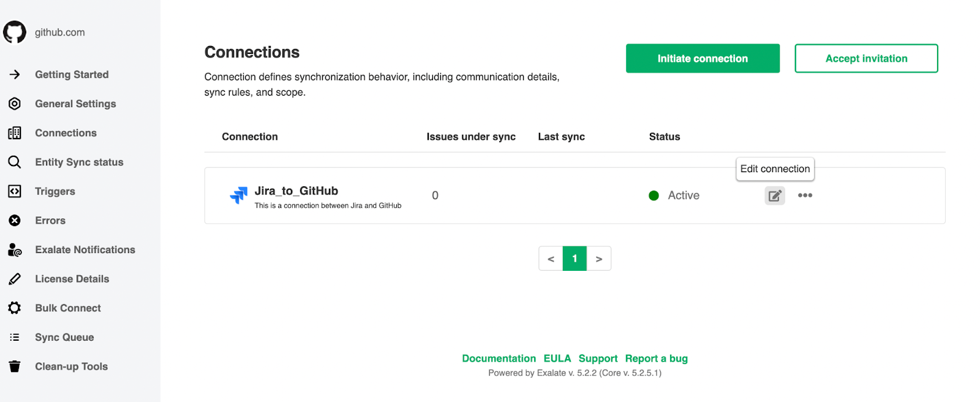Click the Getting Started arrow icon

15,75
